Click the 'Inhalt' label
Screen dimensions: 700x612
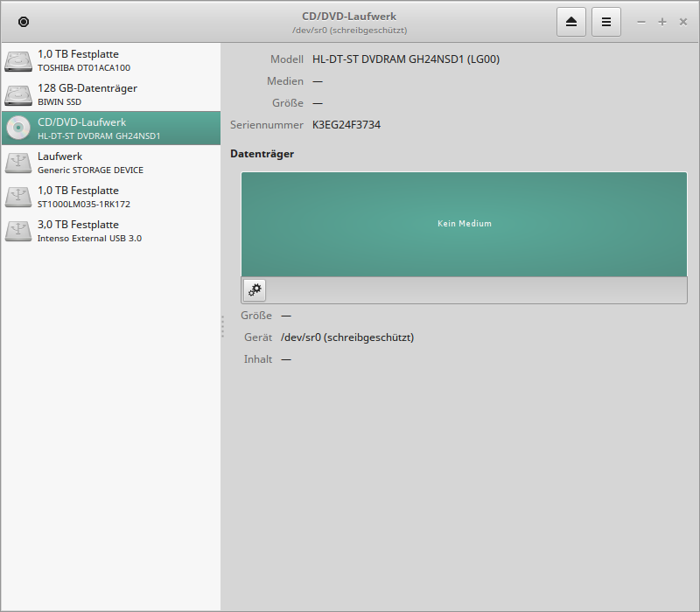[x=257, y=359]
